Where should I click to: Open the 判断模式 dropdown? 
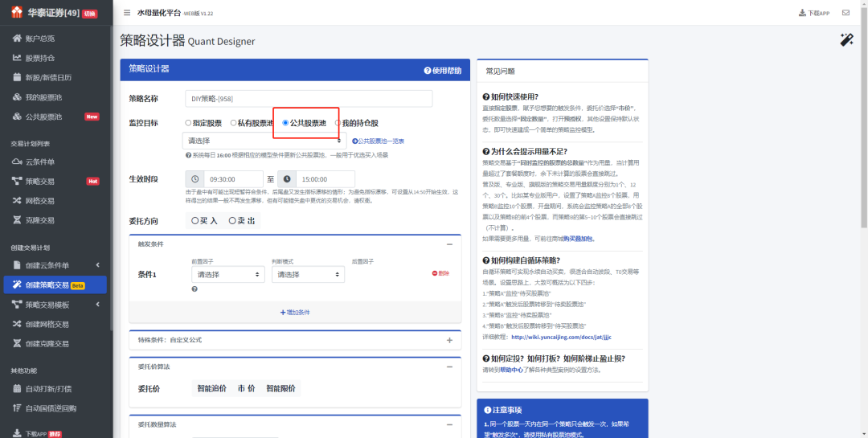coord(308,274)
